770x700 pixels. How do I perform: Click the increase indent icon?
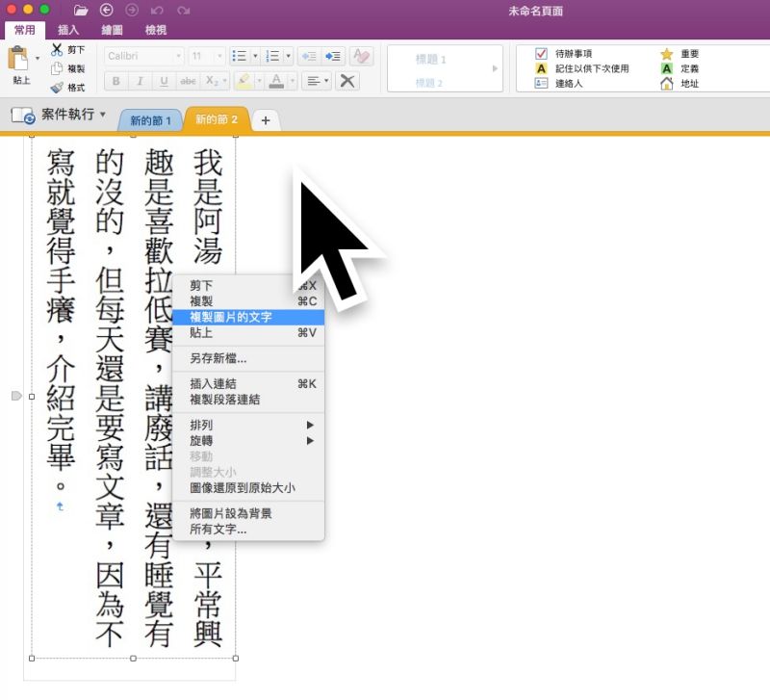point(333,56)
